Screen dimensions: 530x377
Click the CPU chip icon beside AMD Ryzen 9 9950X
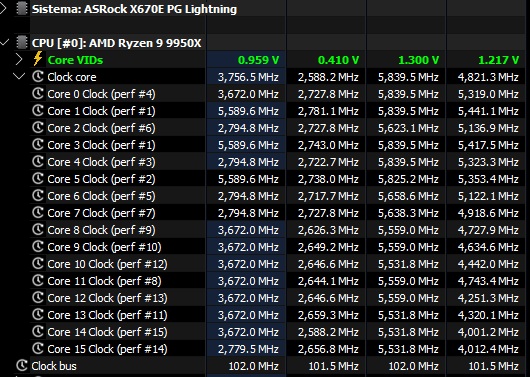[22, 43]
